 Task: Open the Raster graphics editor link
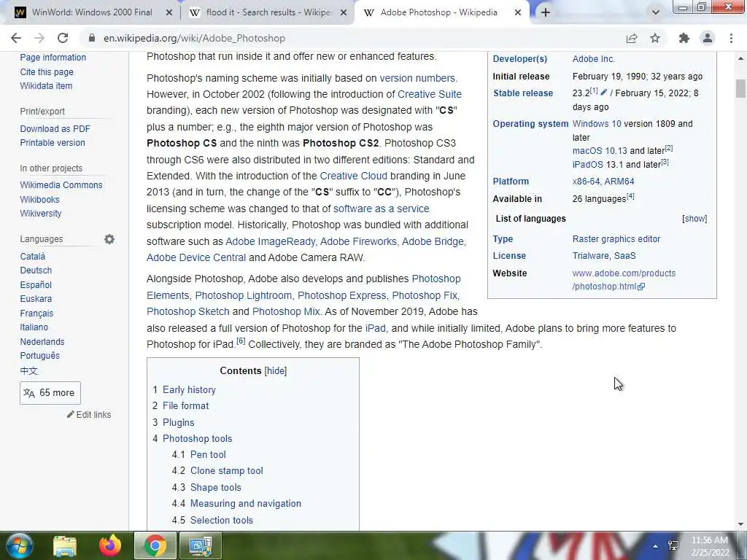(616, 239)
